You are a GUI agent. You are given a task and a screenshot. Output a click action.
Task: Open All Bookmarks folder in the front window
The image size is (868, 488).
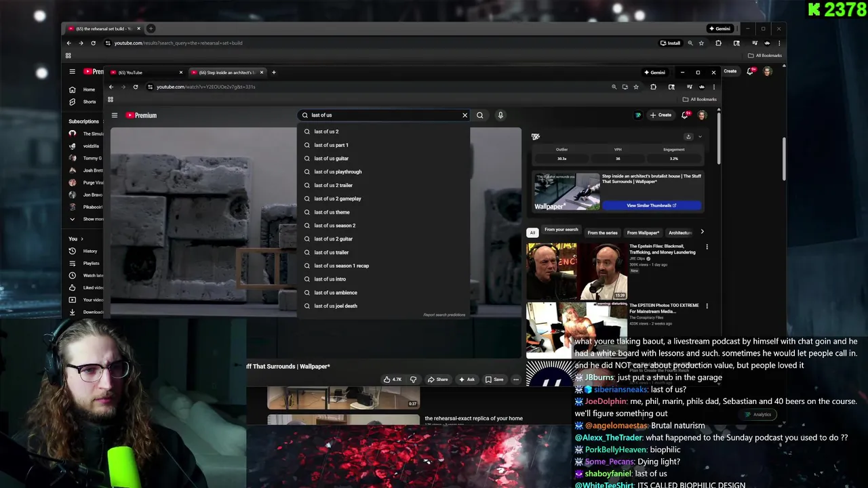tap(700, 100)
